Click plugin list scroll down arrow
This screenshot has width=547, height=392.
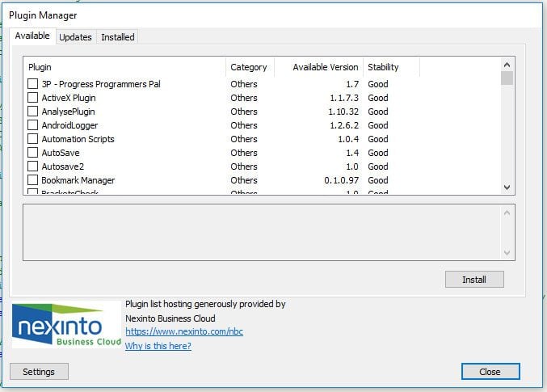click(x=507, y=188)
